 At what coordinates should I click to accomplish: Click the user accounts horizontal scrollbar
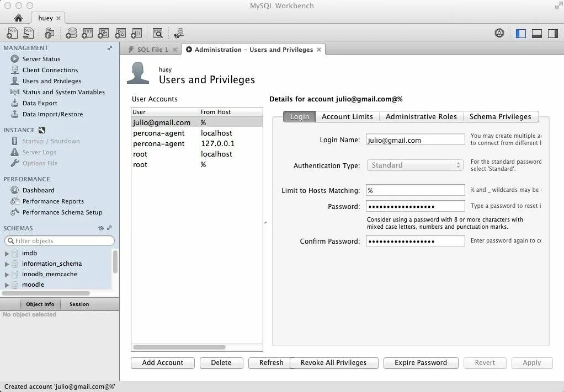pyautogui.click(x=179, y=347)
